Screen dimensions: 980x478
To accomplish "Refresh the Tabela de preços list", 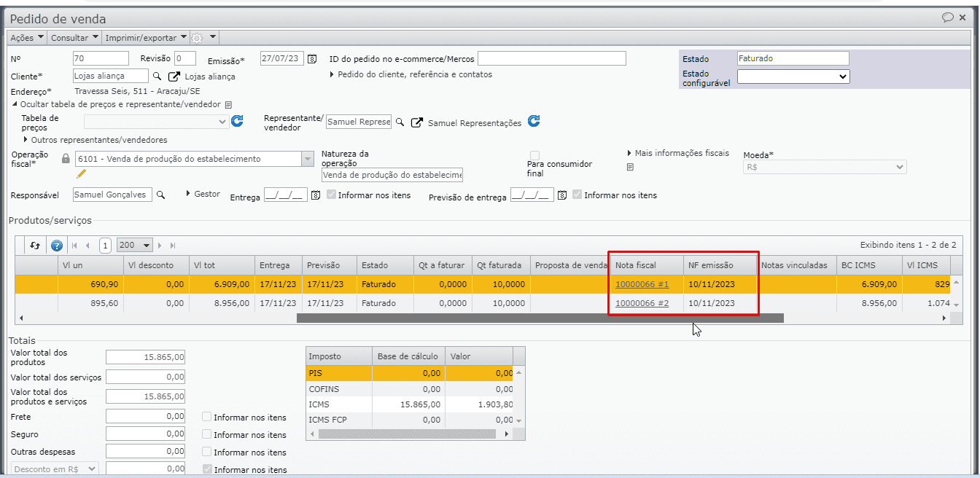I will coord(237,122).
